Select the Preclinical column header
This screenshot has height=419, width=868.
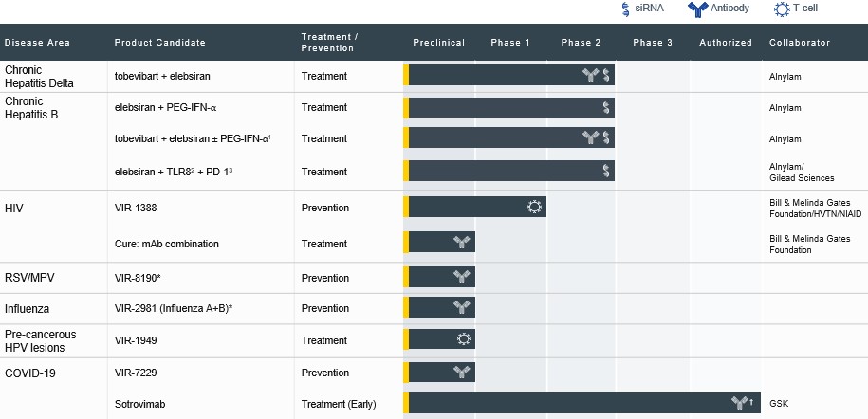tap(438, 43)
